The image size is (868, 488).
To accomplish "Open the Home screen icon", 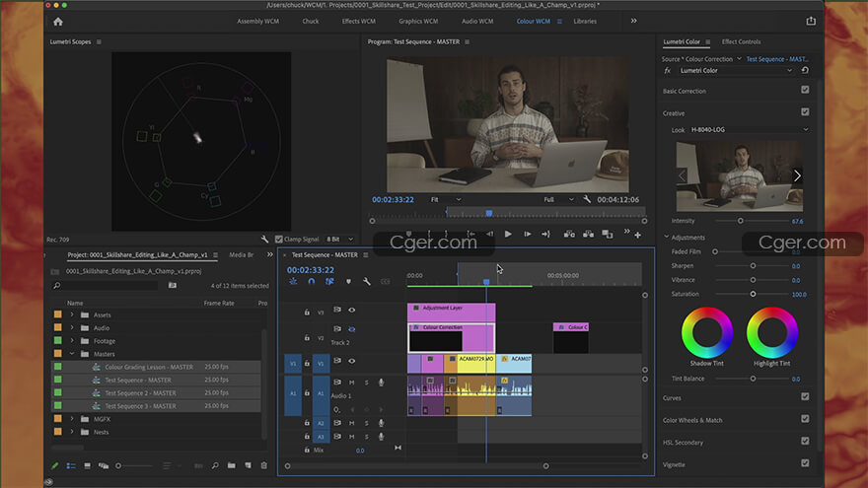I will point(58,22).
